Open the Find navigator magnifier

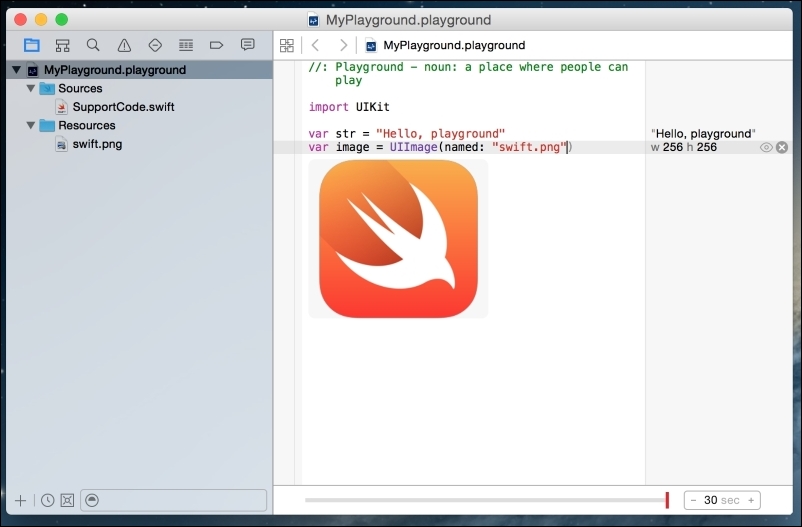click(93, 45)
